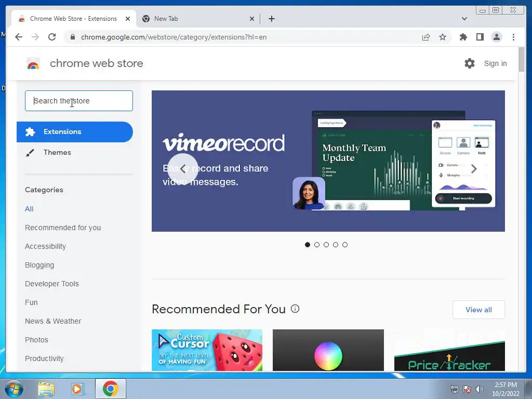Open the Extensions puzzle icon in toolbar
The height and width of the screenshot is (399, 532).
(463, 37)
